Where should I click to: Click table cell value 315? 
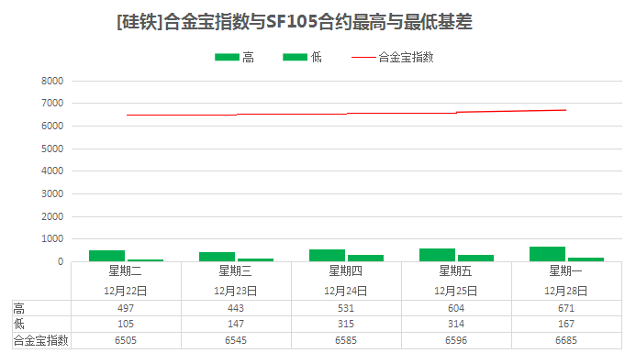coord(346,324)
